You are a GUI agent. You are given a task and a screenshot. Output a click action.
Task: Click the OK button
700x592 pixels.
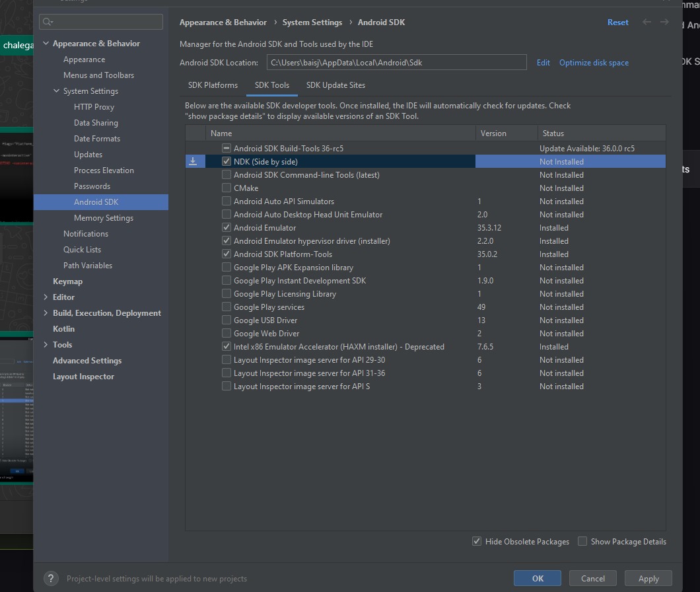tap(538, 579)
